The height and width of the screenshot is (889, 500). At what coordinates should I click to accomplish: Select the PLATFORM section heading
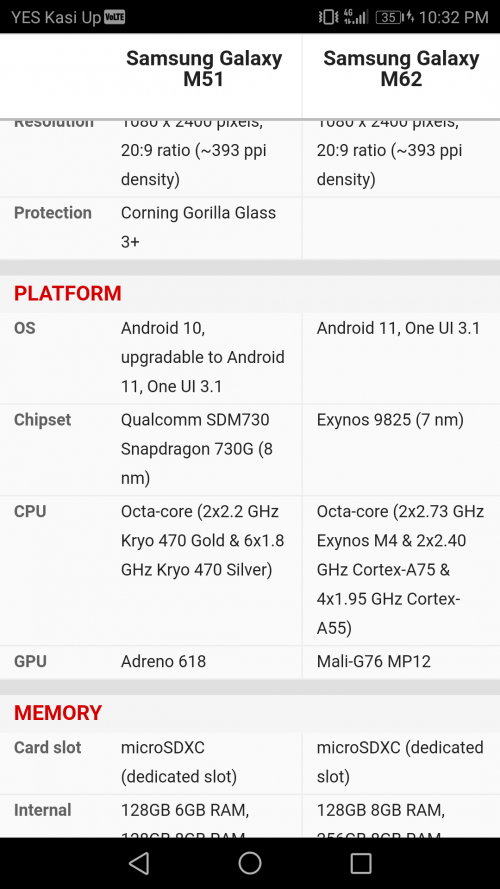[x=67, y=294]
